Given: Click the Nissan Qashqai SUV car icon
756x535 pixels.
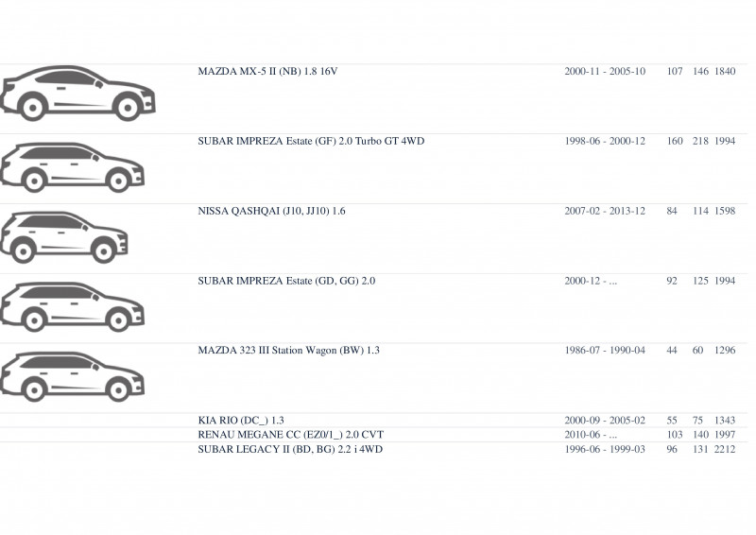Looking at the screenshot, I should pyautogui.click(x=63, y=237).
